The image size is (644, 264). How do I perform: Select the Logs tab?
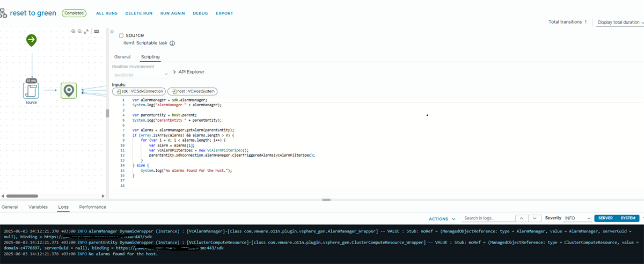tap(63, 207)
